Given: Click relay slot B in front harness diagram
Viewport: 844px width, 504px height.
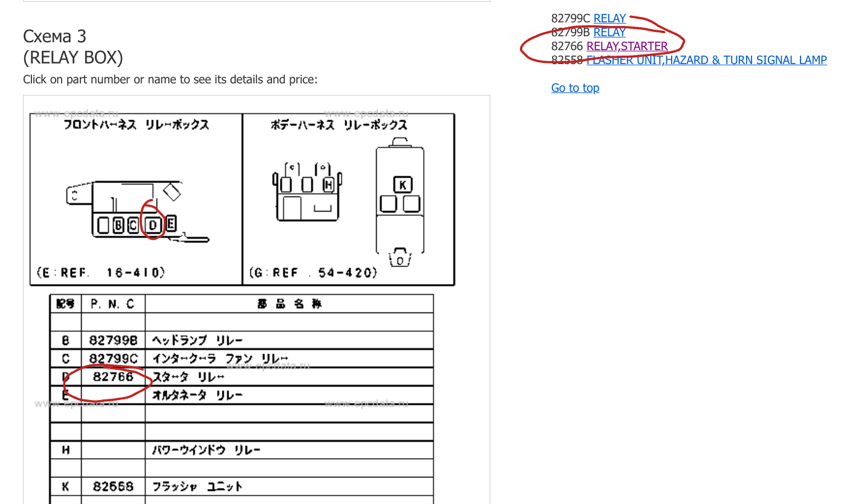Looking at the screenshot, I should coord(118,225).
